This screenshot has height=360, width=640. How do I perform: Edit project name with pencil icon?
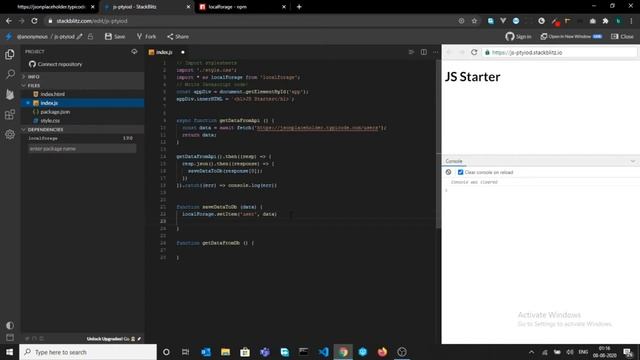point(80,37)
